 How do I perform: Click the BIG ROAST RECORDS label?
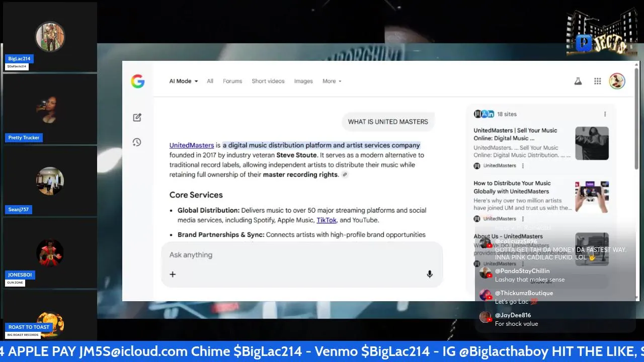point(23,335)
